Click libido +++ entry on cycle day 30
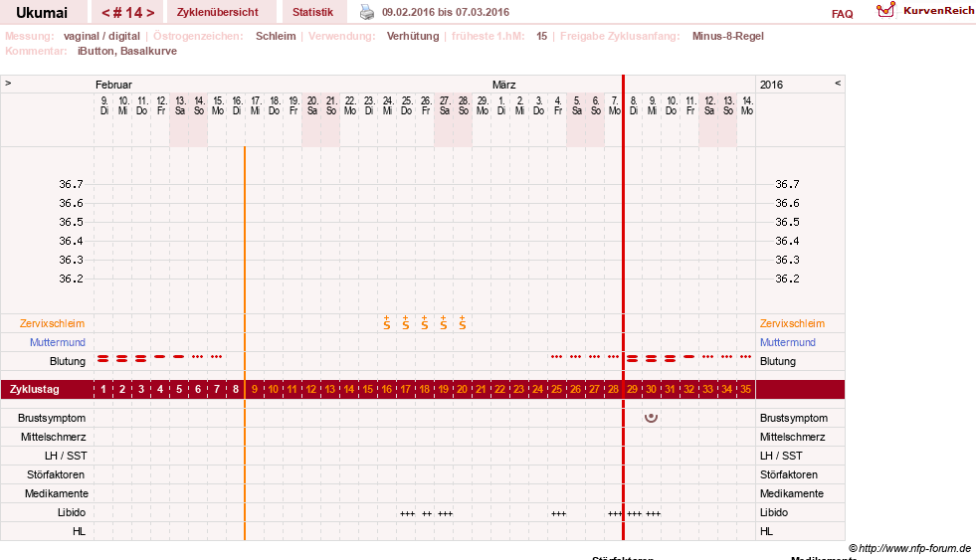Image resolution: width=976 pixels, height=560 pixels. pos(653,513)
